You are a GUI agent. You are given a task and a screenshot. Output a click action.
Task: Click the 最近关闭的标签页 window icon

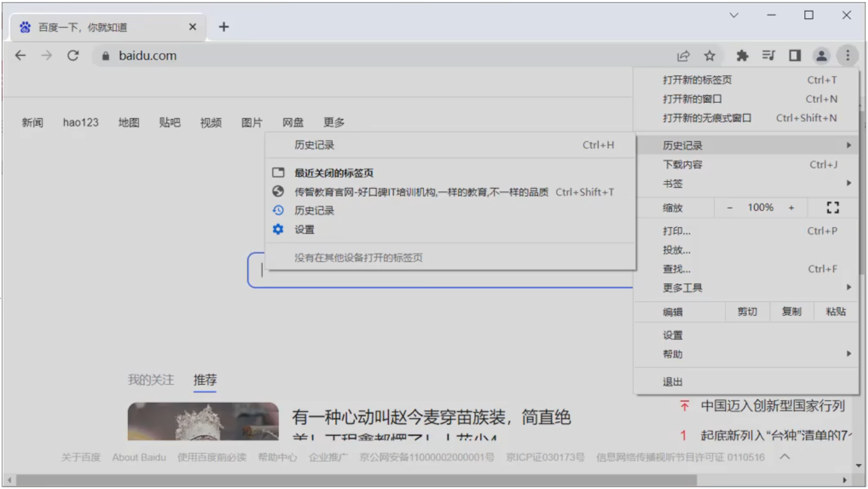(278, 173)
